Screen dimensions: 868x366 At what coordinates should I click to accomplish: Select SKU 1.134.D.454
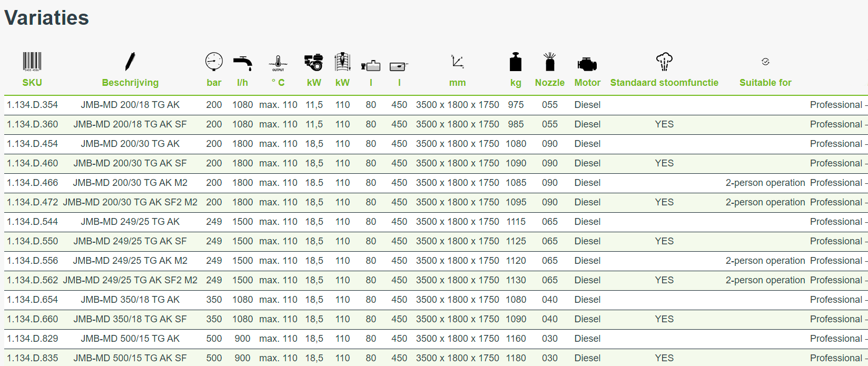coord(32,144)
